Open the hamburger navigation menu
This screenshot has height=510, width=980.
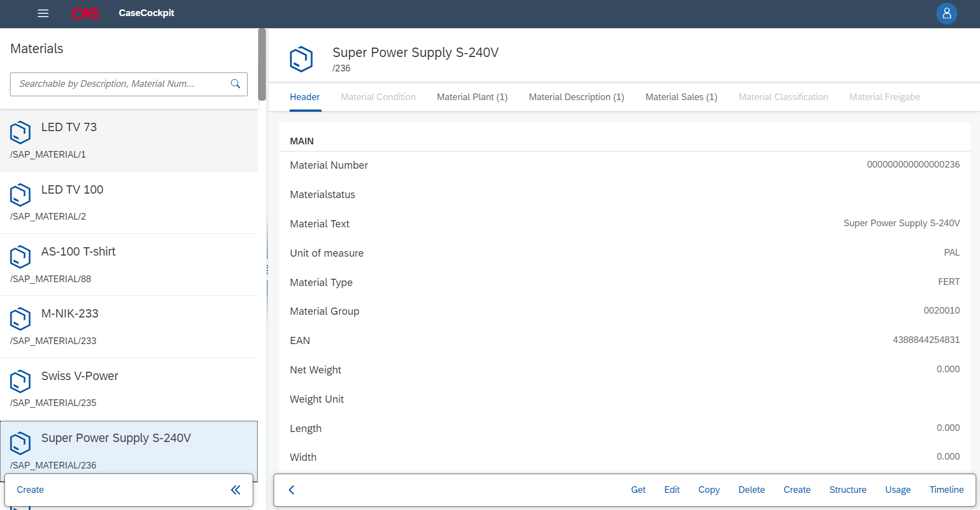coord(43,13)
